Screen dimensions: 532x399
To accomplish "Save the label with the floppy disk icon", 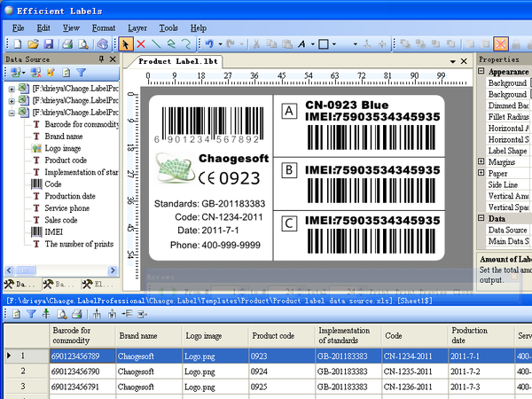I will 49,44.
